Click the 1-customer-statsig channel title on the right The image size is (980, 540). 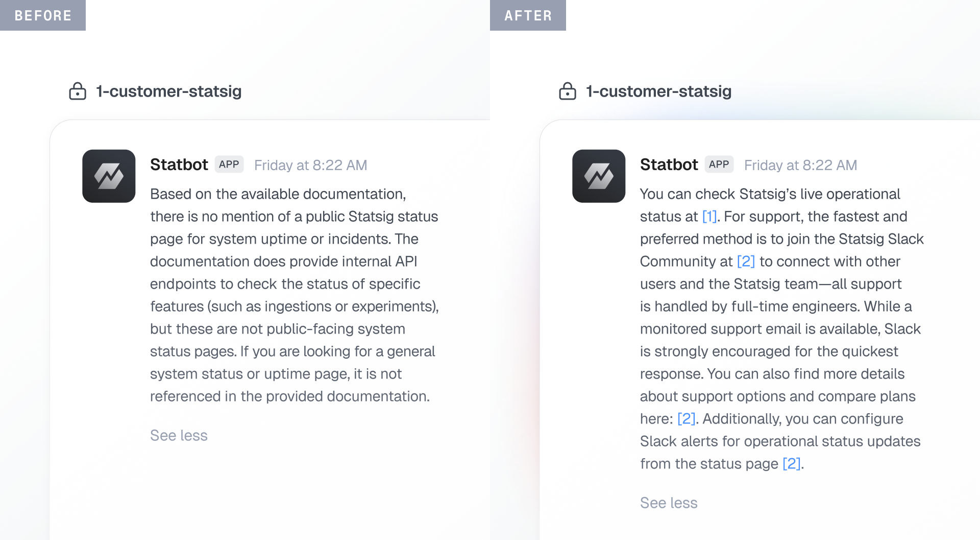point(658,91)
